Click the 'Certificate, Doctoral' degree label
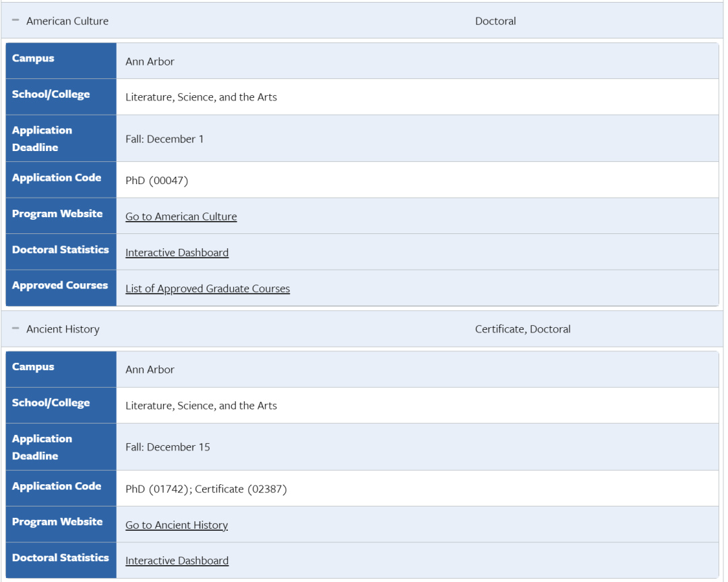 click(522, 329)
